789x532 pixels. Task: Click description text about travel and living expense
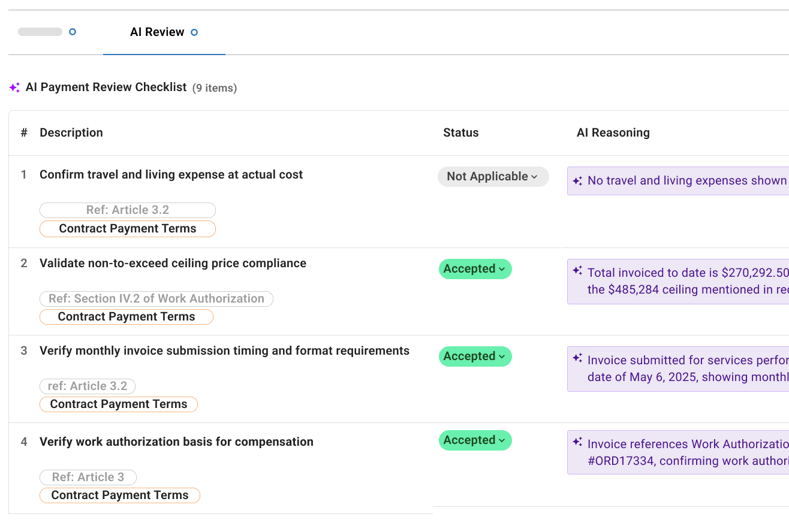pyautogui.click(x=171, y=175)
